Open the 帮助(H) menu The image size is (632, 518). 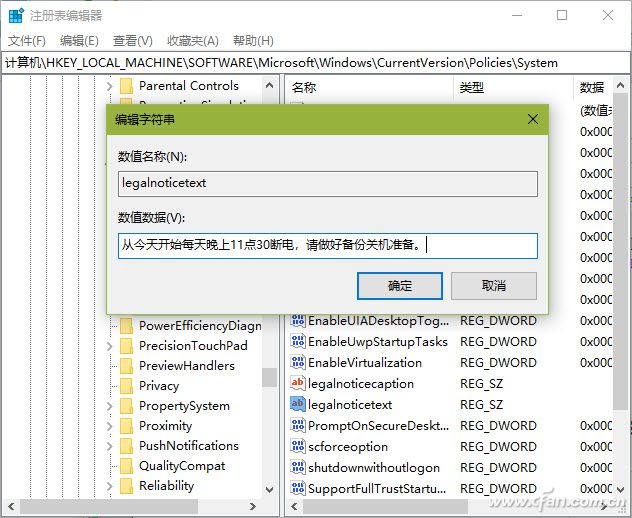pyautogui.click(x=253, y=41)
